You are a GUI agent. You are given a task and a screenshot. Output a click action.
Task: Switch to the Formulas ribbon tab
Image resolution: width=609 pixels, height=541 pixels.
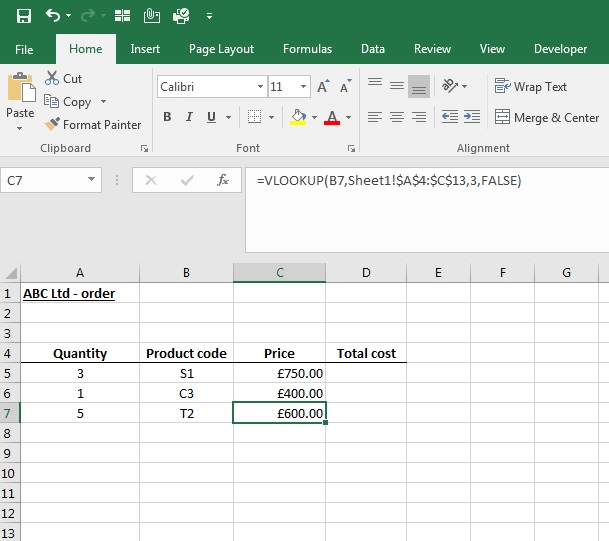[307, 49]
